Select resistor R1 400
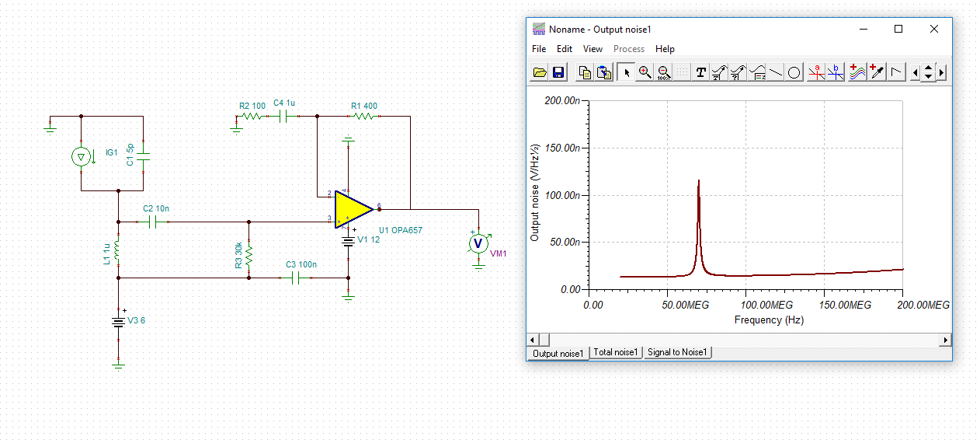Screen dimensions: 980x440 (363, 117)
